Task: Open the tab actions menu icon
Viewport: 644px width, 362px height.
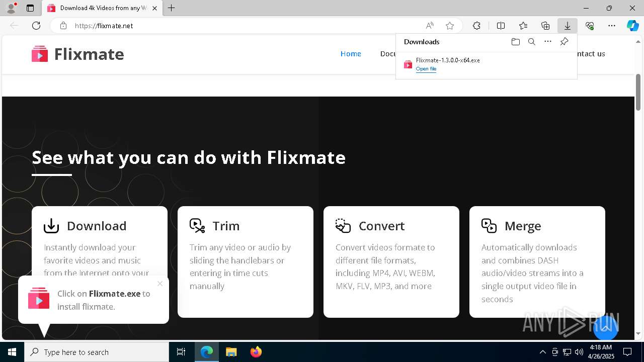Action: point(30,8)
